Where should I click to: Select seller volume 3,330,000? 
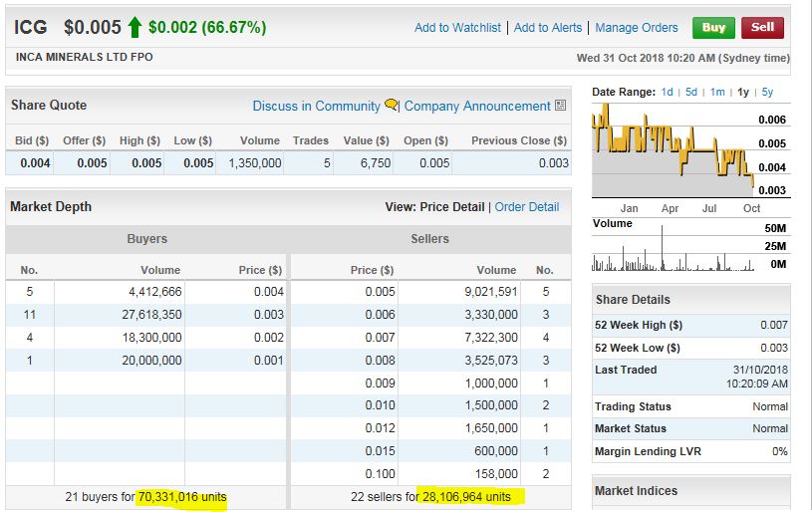pyautogui.click(x=491, y=314)
